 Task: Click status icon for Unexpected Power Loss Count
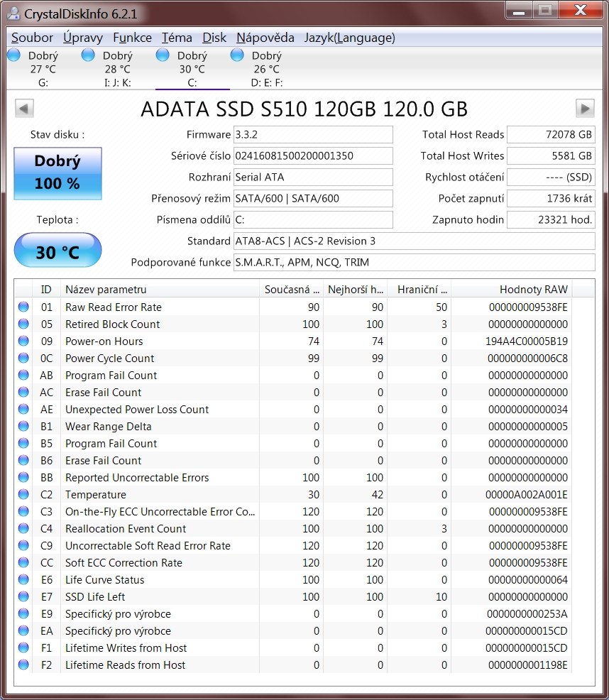(x=23, y=409)
